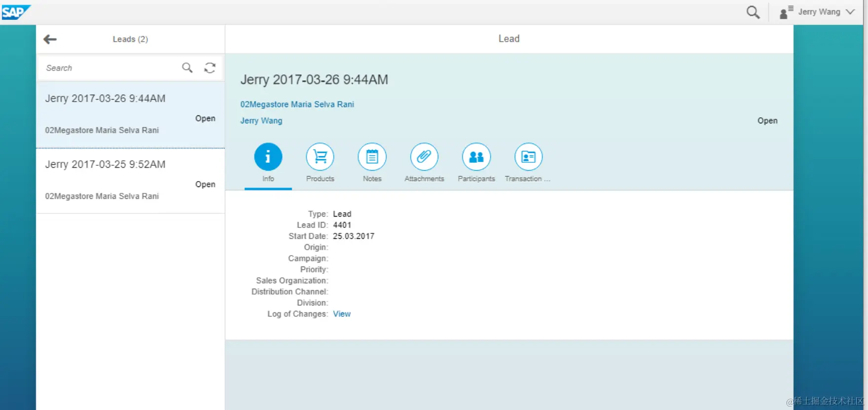Click the Attachments tab label
Viewport: 868px width, 410px height.
pyautogui.click(x=424, y=179)
